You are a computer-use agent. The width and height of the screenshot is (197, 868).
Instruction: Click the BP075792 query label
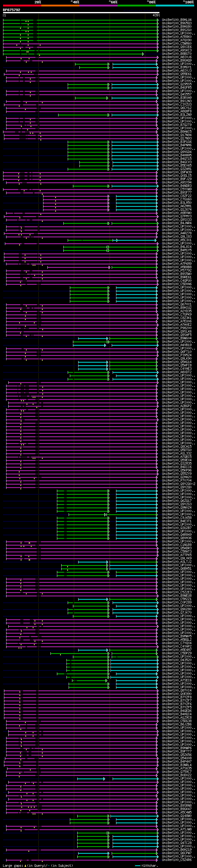(11, 10)
